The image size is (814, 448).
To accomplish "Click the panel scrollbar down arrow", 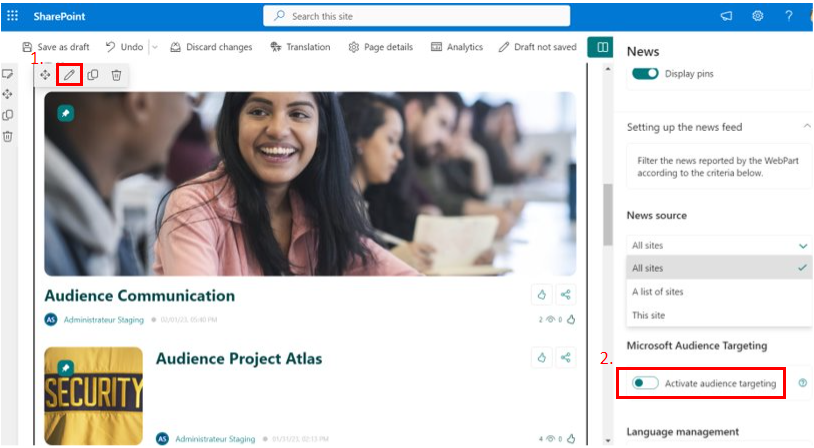I will 608,441.
